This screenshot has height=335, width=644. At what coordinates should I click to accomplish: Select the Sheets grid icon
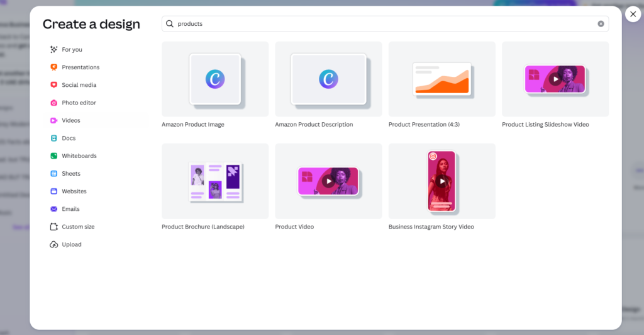[x=54, y=173]
